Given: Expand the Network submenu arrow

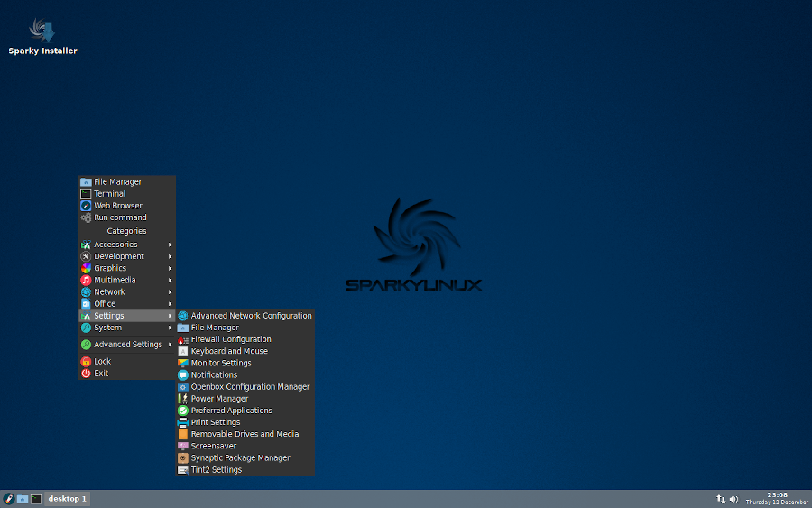Looking at the screenshot, I should pos(170,292).
